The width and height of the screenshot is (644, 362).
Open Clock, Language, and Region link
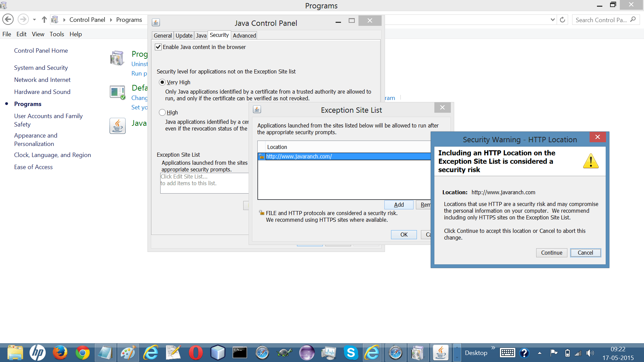click(x=52, y=155)
